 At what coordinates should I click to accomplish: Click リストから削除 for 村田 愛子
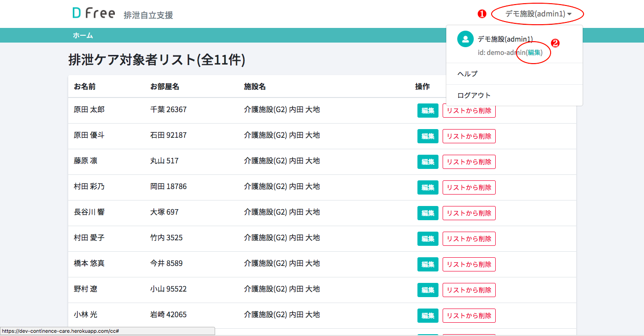[469, 238]
